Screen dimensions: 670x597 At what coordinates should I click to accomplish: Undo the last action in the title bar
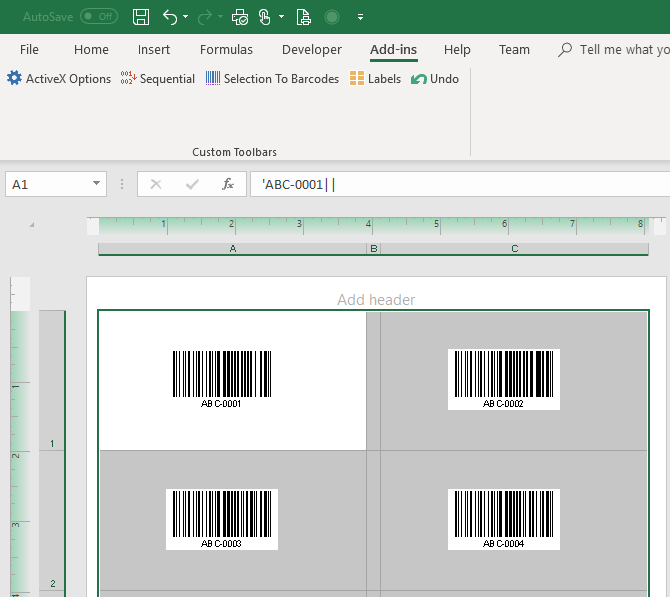tap(170, 17)
